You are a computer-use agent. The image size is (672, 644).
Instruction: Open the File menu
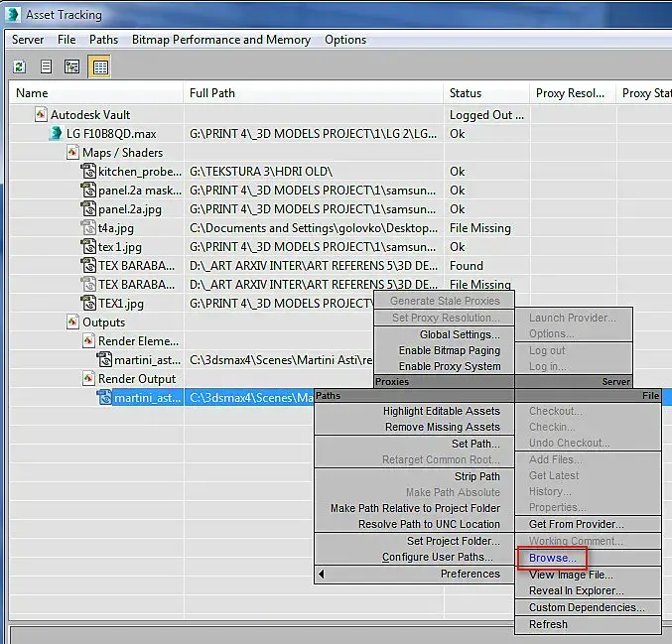click(x=67, y=40)
